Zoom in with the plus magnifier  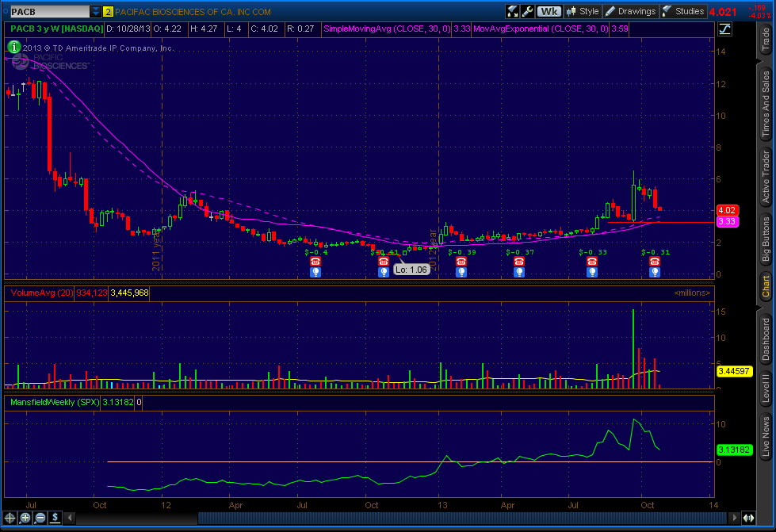click(x=25, y=518)
